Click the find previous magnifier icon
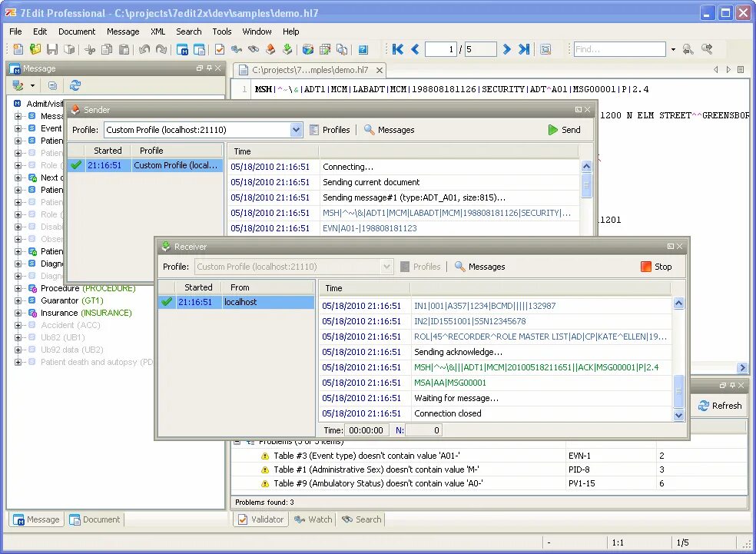756x554 pixels. coord(688,49)
